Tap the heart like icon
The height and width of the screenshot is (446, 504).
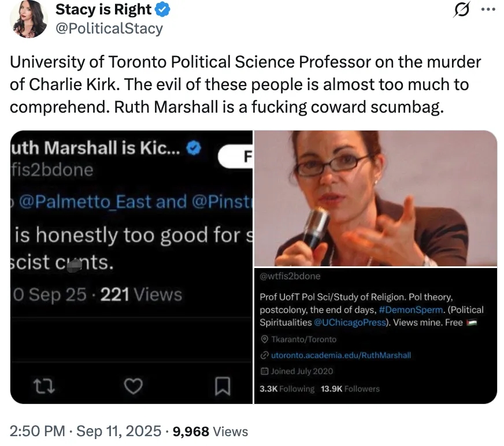[x=134, y=385]
